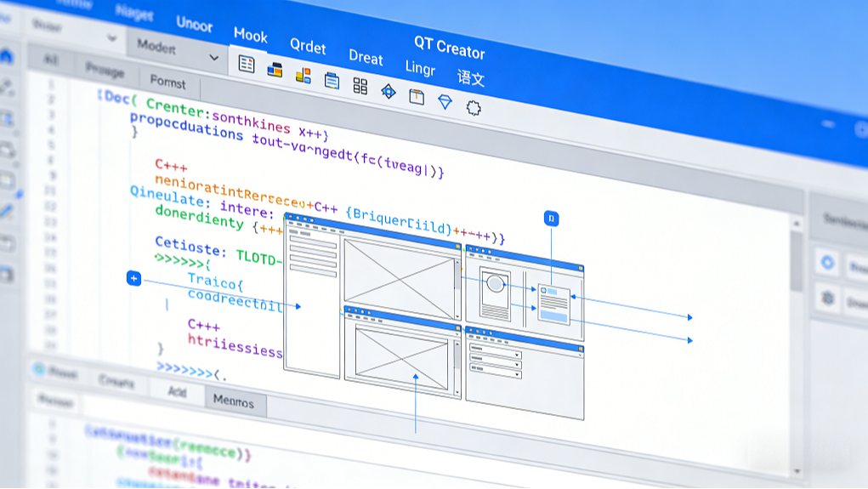The height and width of the screenshot is (489, 868).
Task: Switch to the Fornst tab
Action: [x=167, y=83]
